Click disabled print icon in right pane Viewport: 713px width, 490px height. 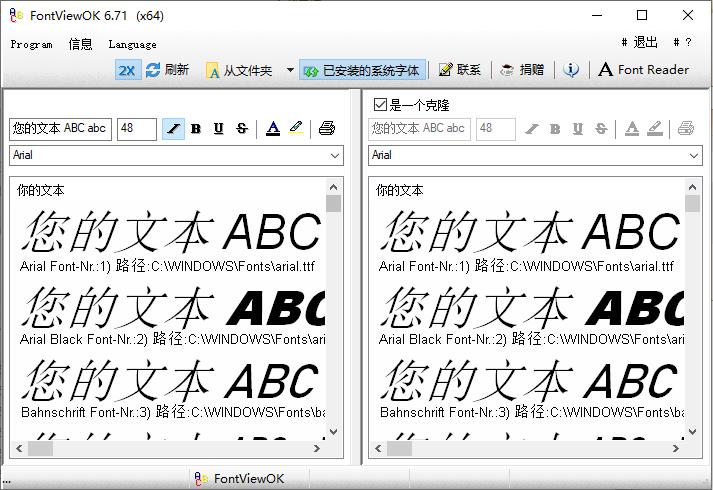pyautogui.click(x=686, y=129)
